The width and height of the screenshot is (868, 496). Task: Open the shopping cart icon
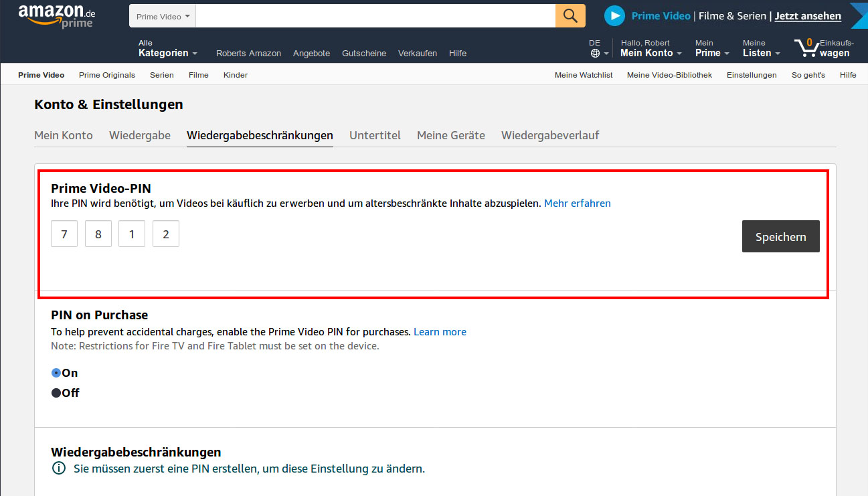(806, 48)
